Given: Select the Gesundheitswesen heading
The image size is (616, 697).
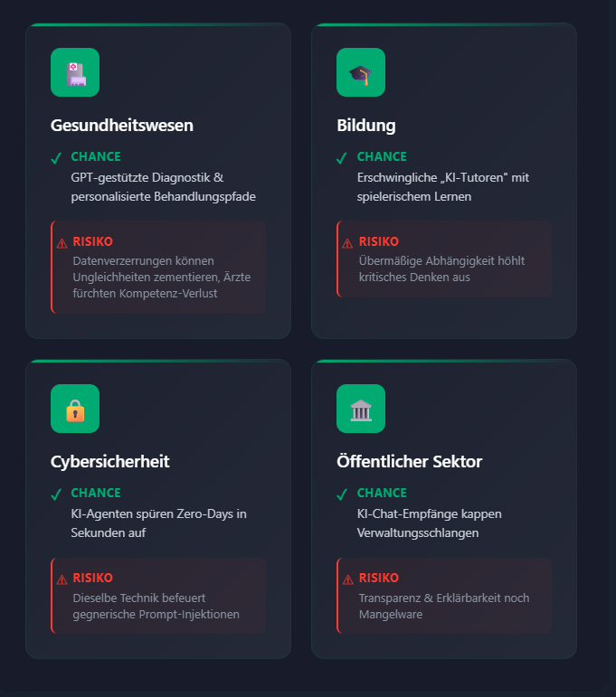Looking at the screenshot, I should 122,126.
